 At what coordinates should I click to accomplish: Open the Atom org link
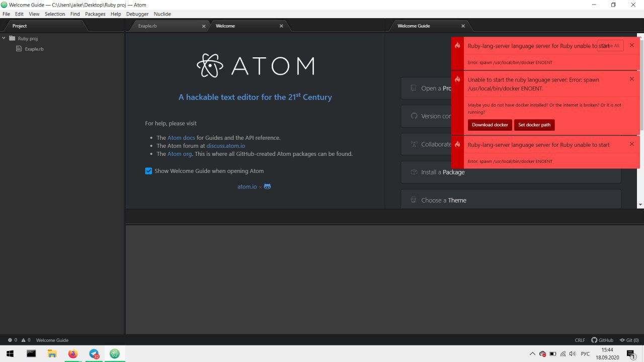coord(179,154)
